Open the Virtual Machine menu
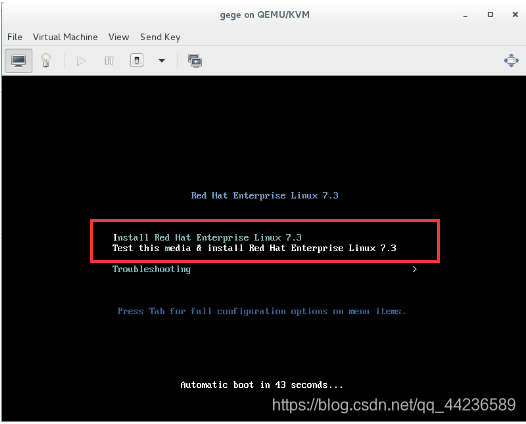The image size is (526, 424). (x=65, y=37)
